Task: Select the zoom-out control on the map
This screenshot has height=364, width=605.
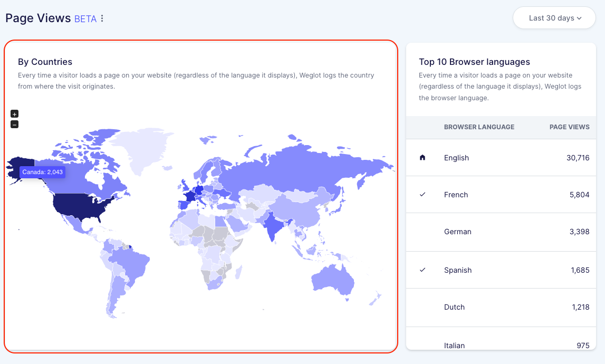Action: (x=14, y=124)
